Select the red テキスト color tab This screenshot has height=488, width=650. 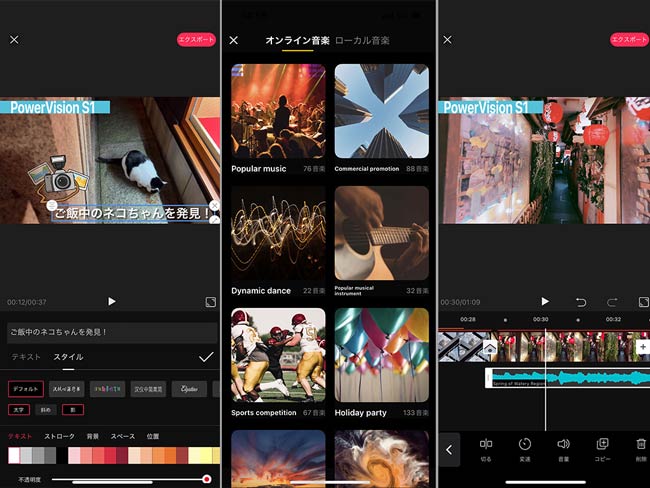[20, 436]
